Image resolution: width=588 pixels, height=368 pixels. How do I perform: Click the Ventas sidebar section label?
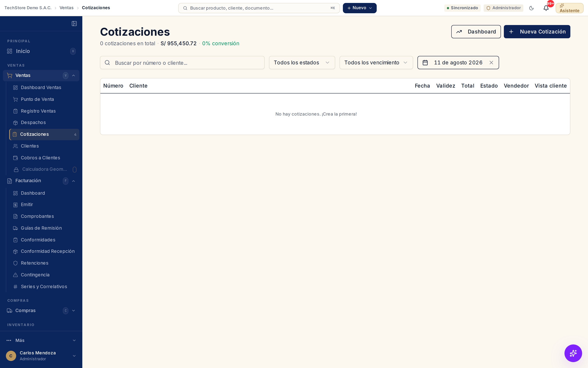click(23, 75)
